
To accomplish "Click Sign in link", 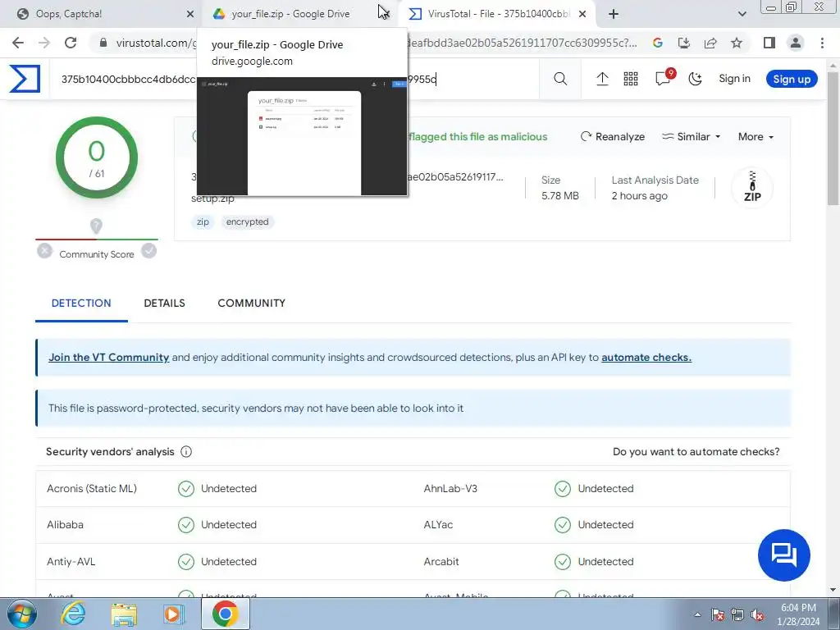I will pos(734,78).
